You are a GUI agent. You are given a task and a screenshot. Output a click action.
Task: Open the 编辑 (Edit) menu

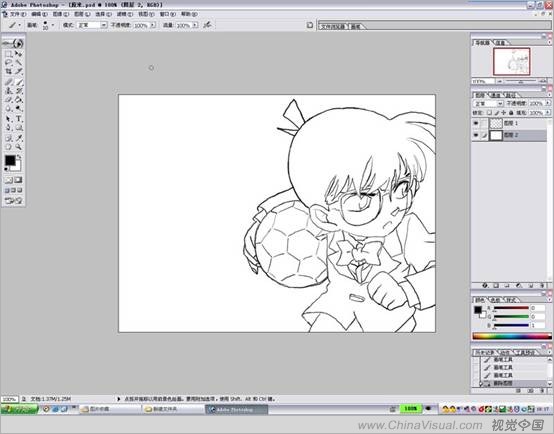click(x=39, y=14)
